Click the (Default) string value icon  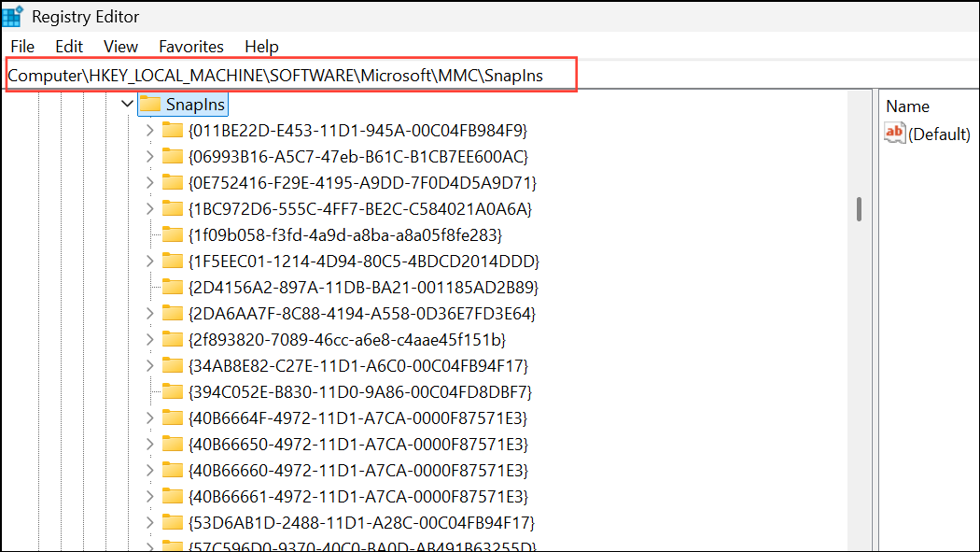tap(895, 134)
